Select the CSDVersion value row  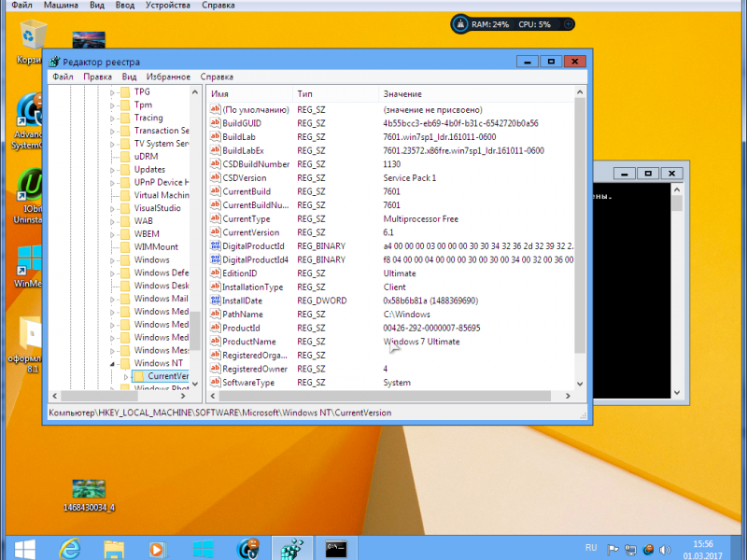tap(390, 177)
